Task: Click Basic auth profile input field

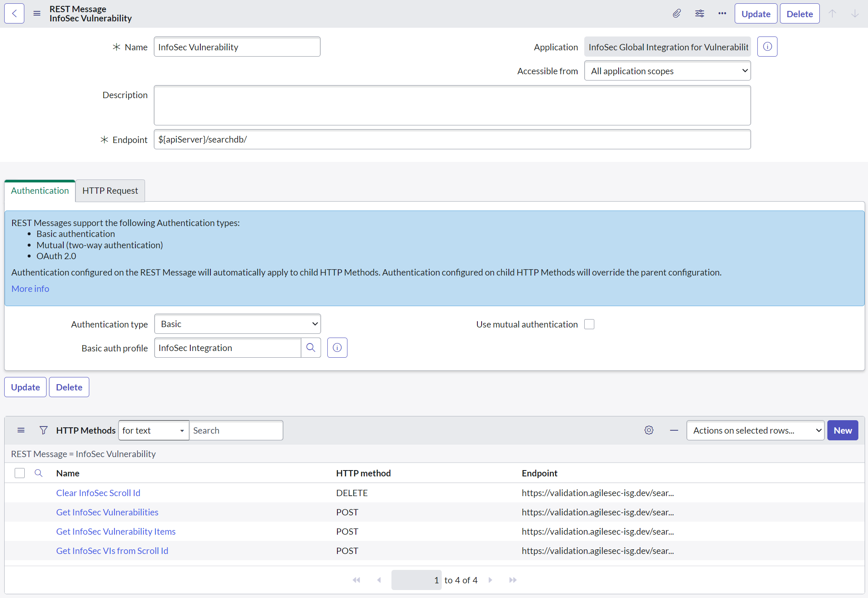Action: [228, 348]
